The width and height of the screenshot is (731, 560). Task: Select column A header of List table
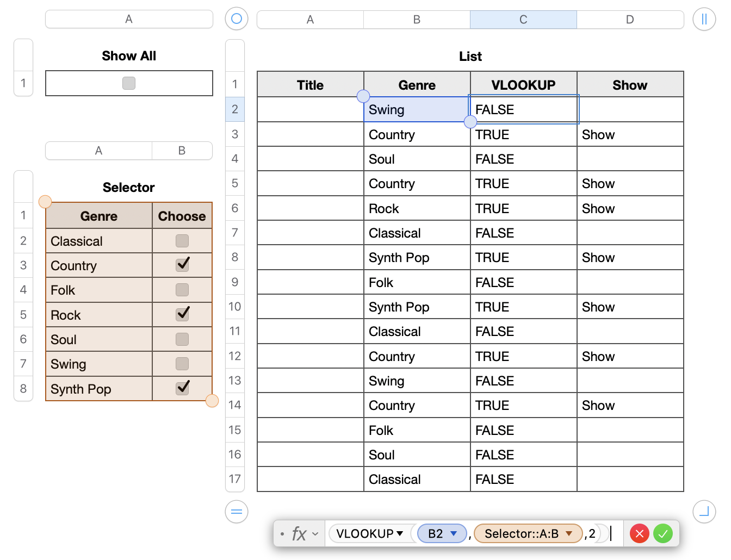pos(310,20)
